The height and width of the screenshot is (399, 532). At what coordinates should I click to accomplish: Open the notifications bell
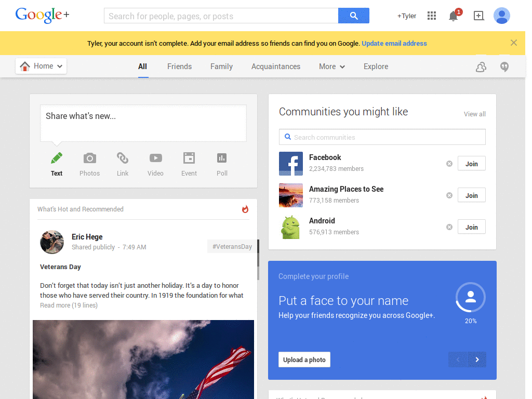(x=453, y=16)
